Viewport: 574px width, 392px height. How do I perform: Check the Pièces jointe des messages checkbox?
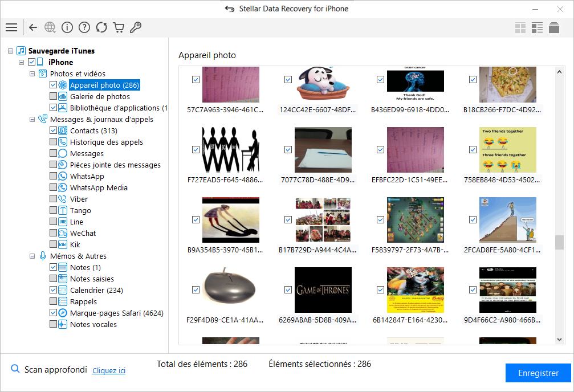53,165
